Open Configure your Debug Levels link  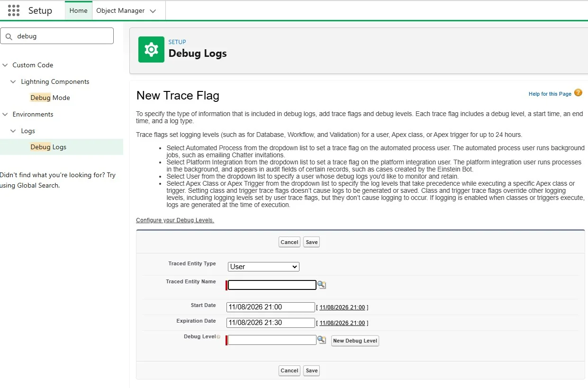[x=175, y=220]
